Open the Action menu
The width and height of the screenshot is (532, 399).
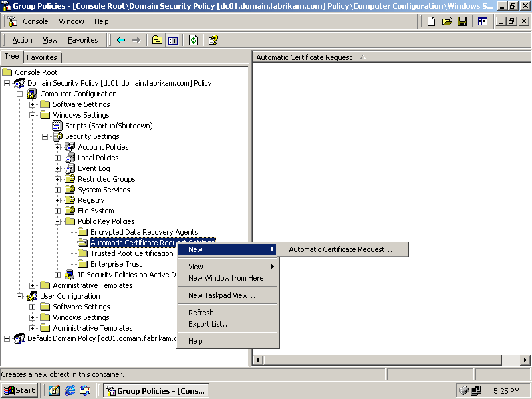pyautogui.click(x=22, y=40)
